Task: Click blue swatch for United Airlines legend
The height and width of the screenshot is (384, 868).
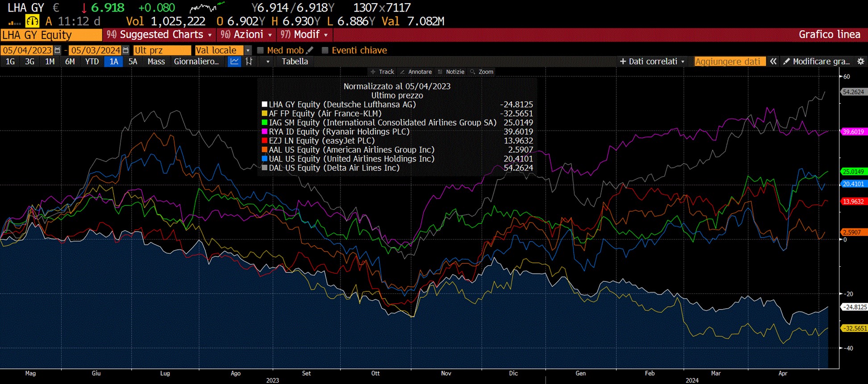Action: [264, 159]
